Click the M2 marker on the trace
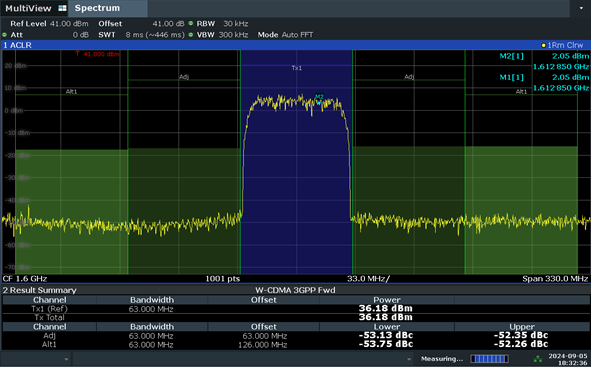 [319, 99]
